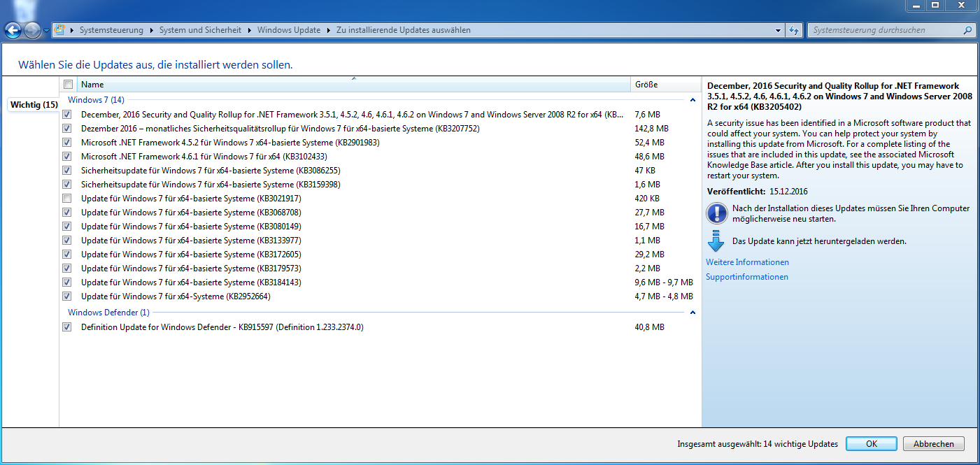The width and height of the screenshot is (980, 465).
Task: Uncheck the KB2952664 update checkbox
Action: pyautogui.click(x=67, y=296)
